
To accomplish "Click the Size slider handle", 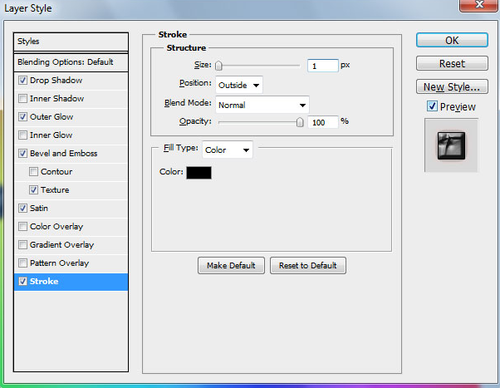I will tap(219, 66).
